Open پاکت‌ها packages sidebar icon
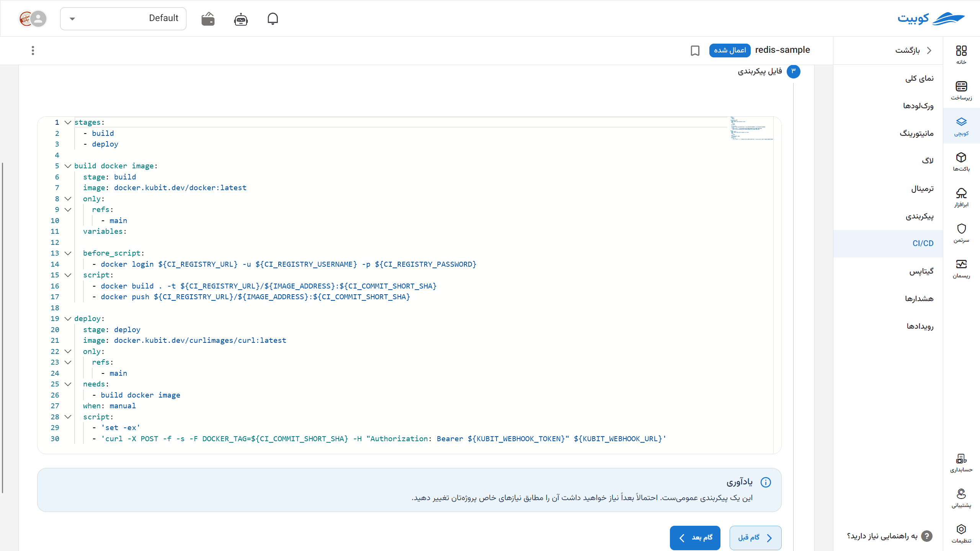 (961, 161)
